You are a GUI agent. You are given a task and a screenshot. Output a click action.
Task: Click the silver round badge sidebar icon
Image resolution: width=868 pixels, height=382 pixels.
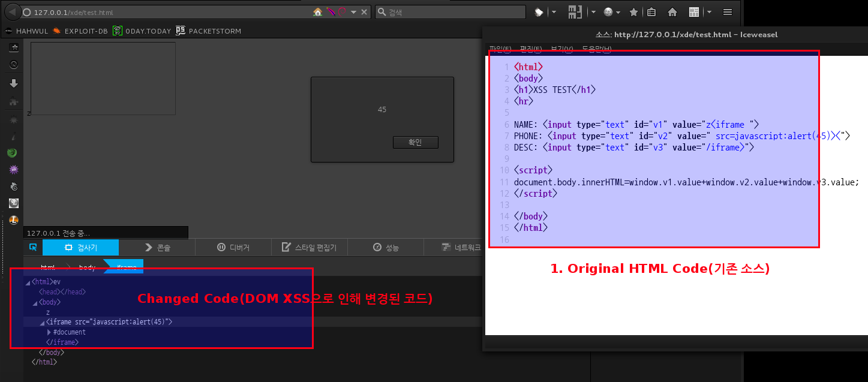coord(14,203)
